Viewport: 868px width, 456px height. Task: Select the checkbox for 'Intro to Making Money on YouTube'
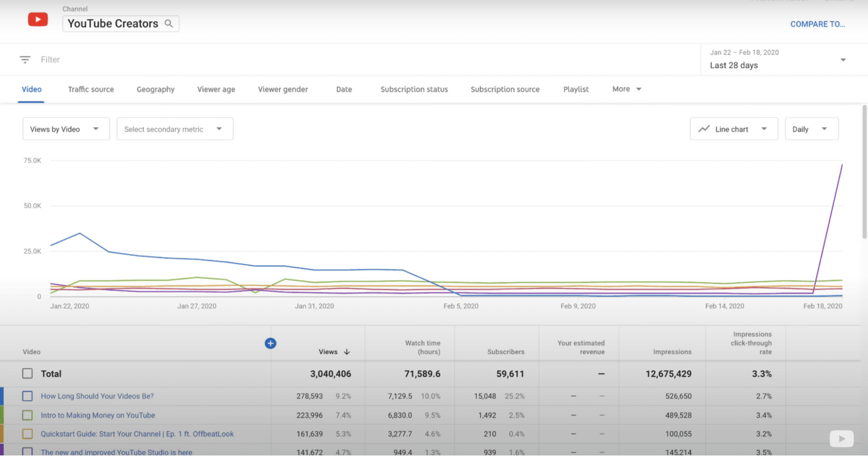(27, 415)
